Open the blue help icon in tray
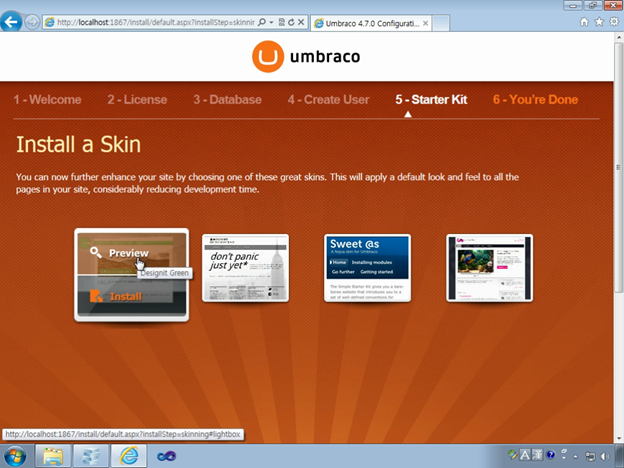This screenshot has width=624, height=468. (x=550, y=455)
